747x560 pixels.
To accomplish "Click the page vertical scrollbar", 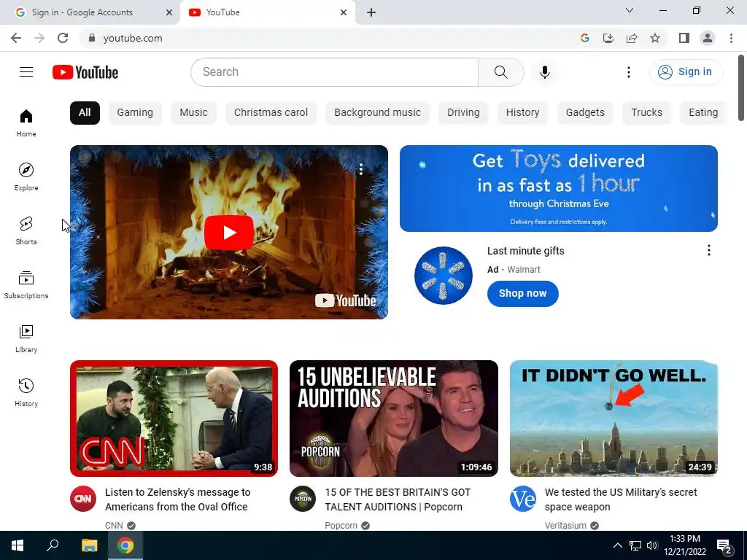I will (x=741, y=88).
